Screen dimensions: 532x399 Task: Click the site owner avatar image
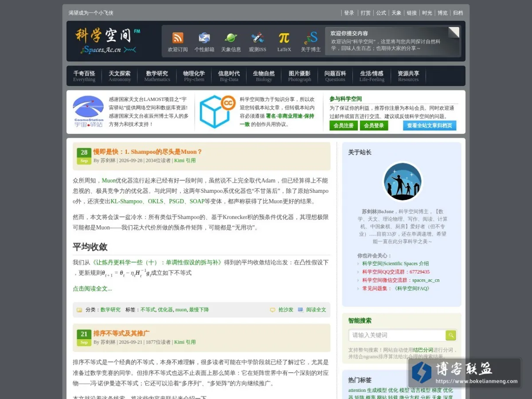pyautogui.click(x=403, y=181)
